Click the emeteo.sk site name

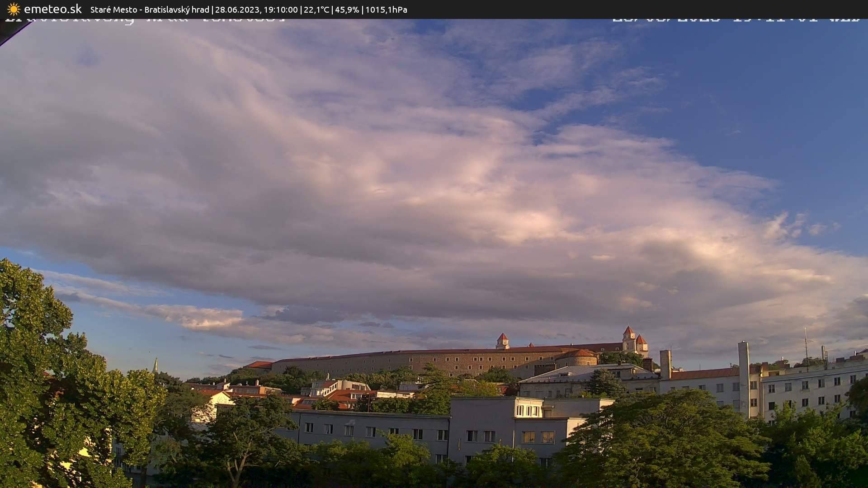(x=53, y=9)
